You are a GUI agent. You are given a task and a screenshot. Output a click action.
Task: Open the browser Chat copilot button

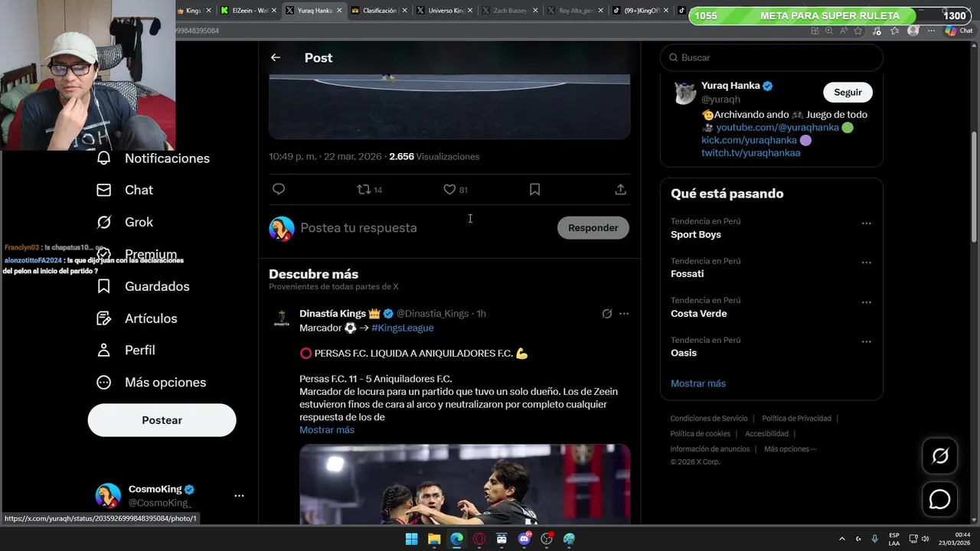click(959, 31)
